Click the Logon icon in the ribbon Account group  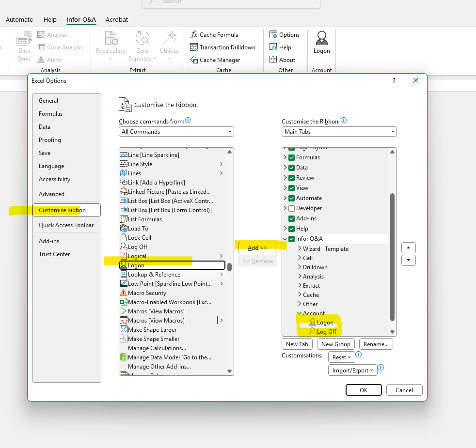pos(322,38)
